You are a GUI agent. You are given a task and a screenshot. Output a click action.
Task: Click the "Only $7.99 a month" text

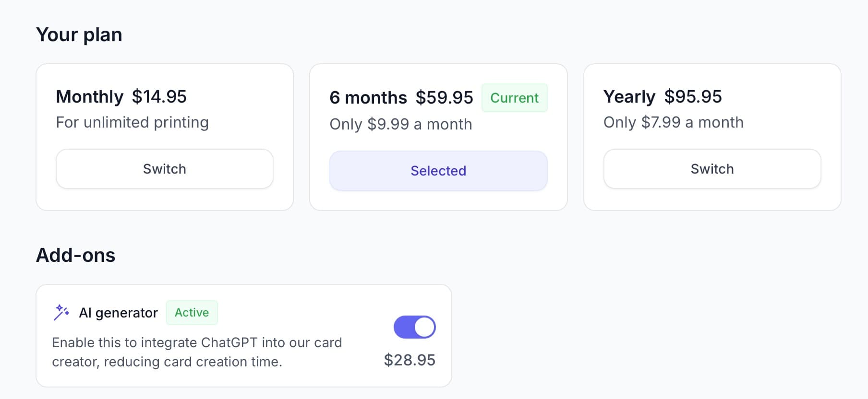click(673, 122)
